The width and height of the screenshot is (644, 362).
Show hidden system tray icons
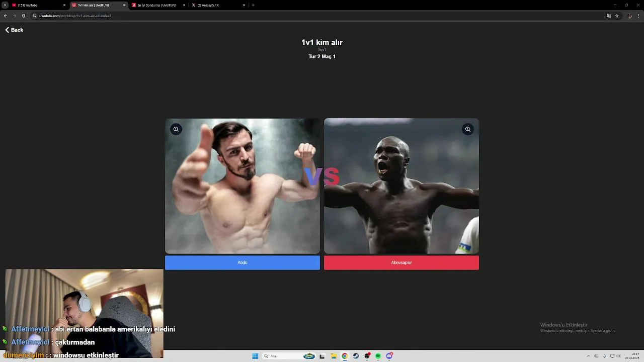tap(588, 356)
